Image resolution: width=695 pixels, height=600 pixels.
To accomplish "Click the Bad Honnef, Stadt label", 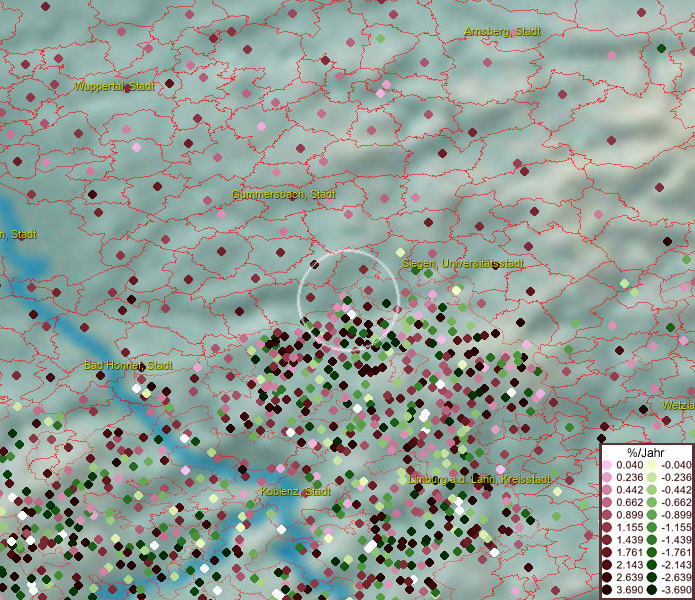I will click(x=128, y=365).
